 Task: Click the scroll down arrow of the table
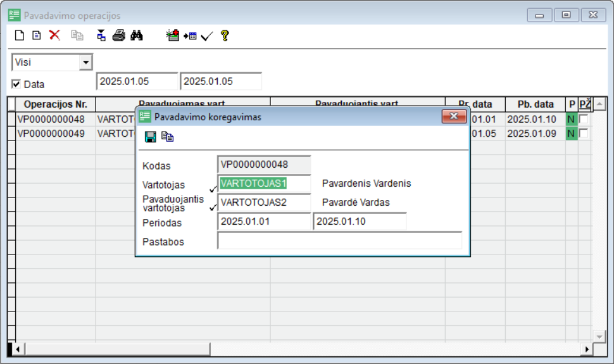(x=599, y=336)
